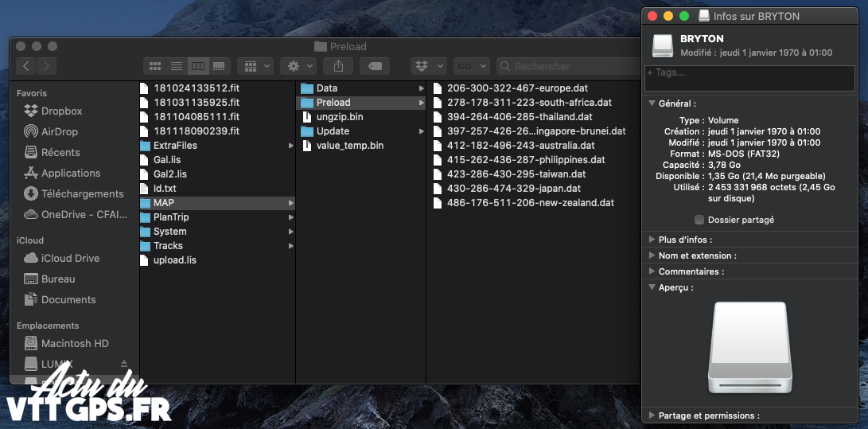Select Macintosh HD in the sidebar

click(66, 343)
